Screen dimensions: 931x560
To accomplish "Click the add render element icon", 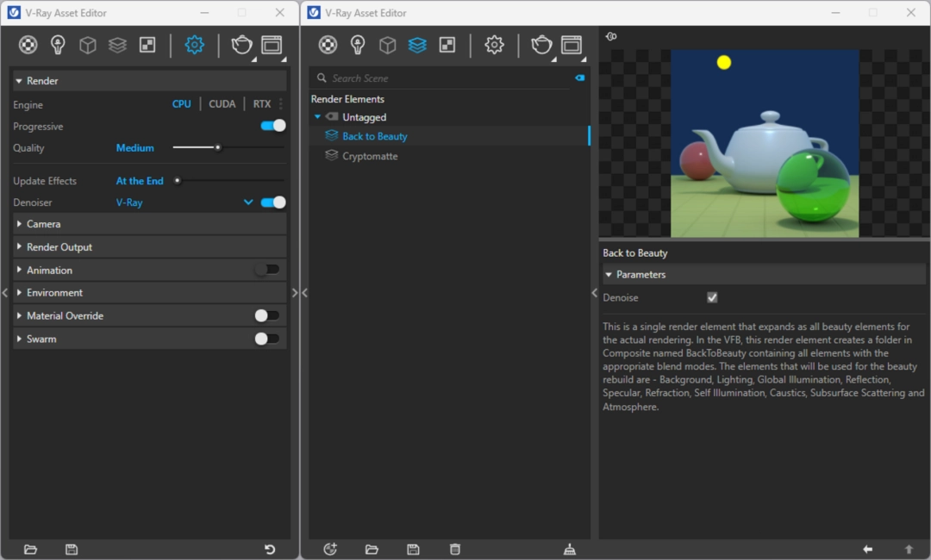I will 330,550.
